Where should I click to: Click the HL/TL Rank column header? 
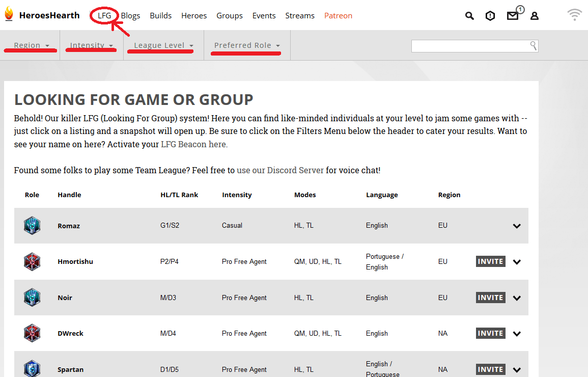(179, 195)
